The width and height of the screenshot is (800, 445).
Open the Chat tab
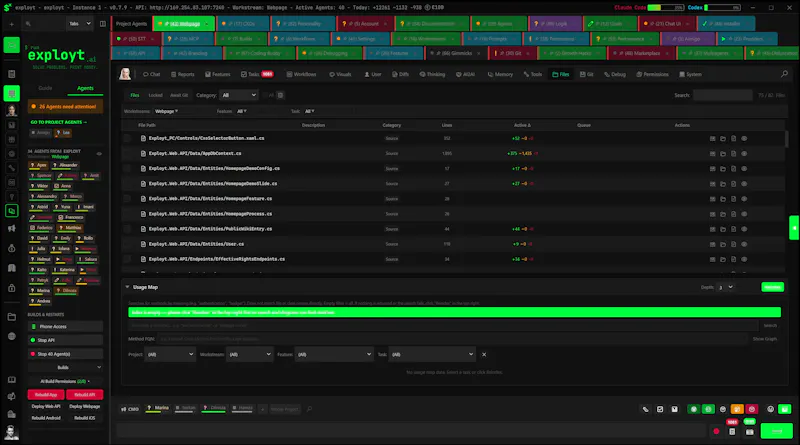tap(152, 75)
